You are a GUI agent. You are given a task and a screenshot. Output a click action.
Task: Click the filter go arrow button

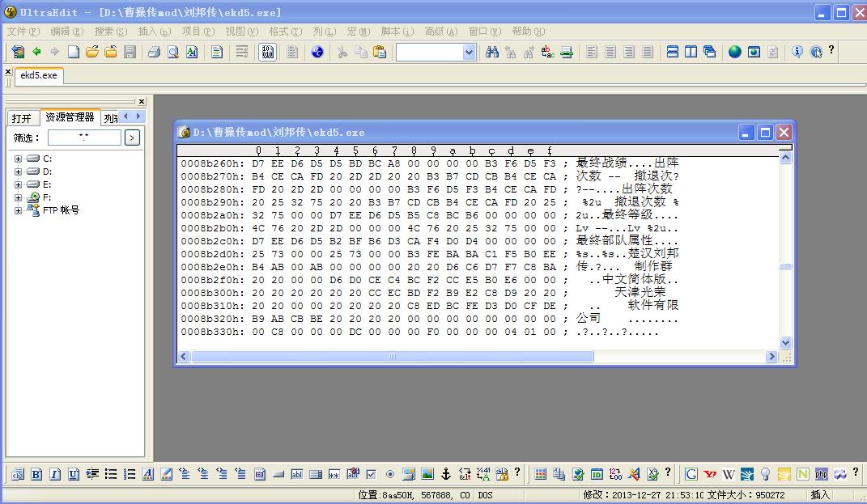(132, 138)
